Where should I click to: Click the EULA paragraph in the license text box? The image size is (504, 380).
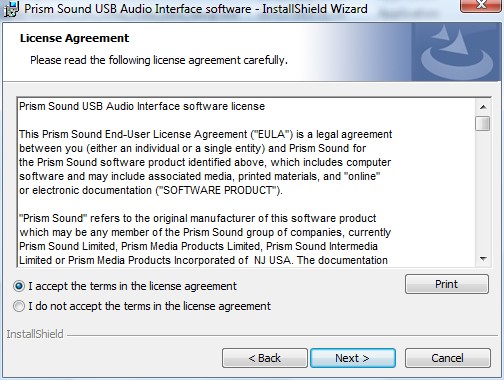(x=205, y=162)
